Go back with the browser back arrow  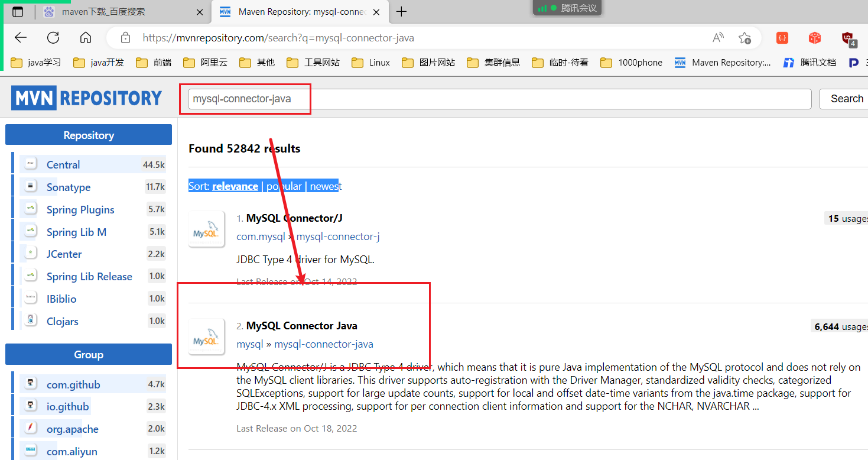21,38
